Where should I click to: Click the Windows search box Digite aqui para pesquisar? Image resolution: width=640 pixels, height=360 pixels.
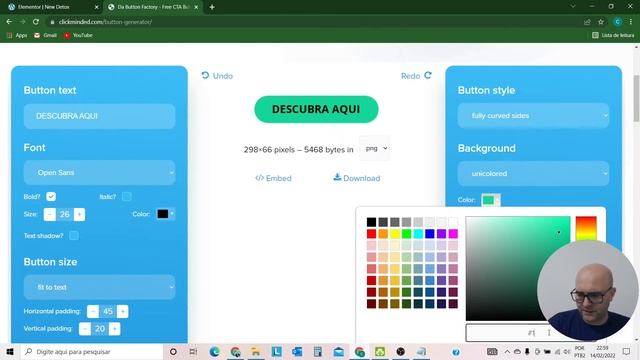point(92,351)
